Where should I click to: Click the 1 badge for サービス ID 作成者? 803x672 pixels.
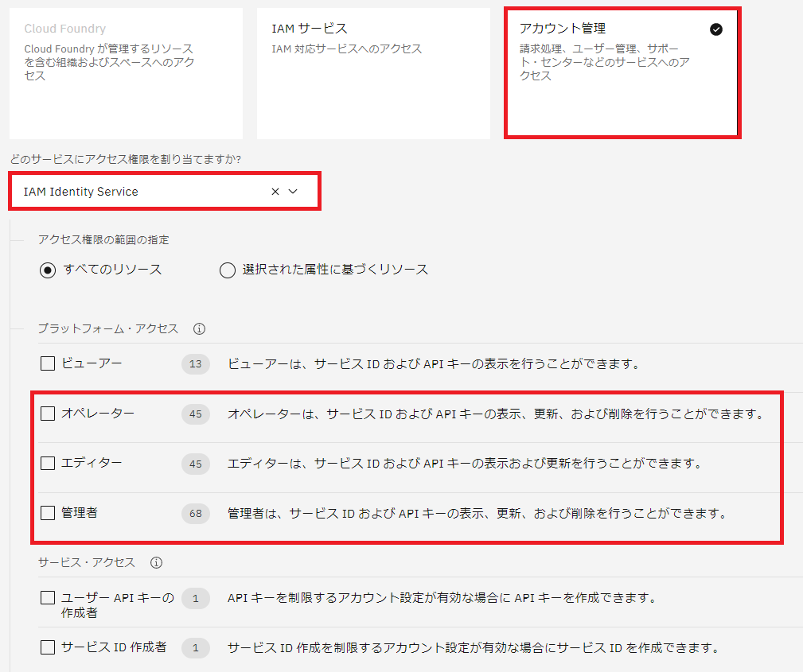click(x=196, y=648)
